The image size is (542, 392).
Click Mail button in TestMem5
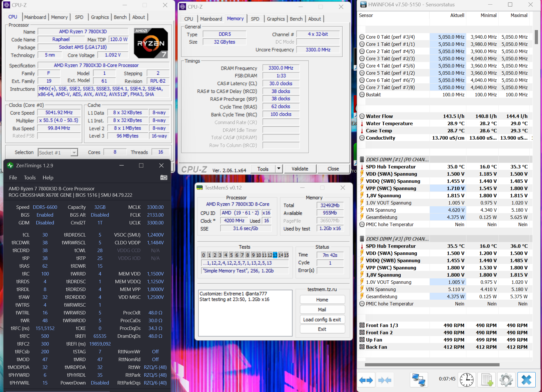[x=322, y=310]
